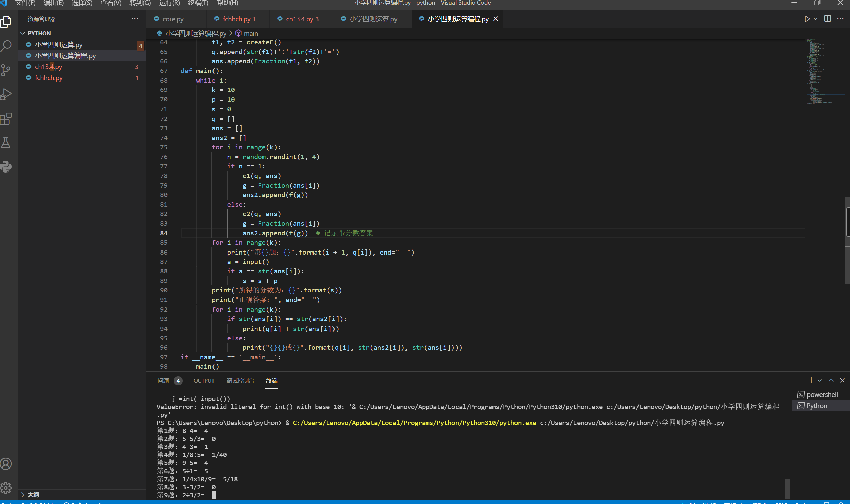Open the Run and Debug view
The height and width of the screenshot is (504, 850).
coord(6,94)
